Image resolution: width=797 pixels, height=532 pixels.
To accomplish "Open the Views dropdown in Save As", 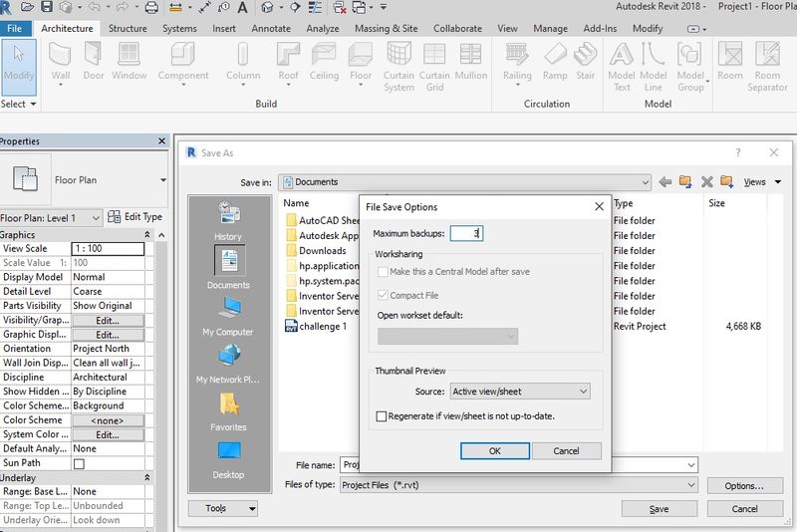I will click(762, 182).
